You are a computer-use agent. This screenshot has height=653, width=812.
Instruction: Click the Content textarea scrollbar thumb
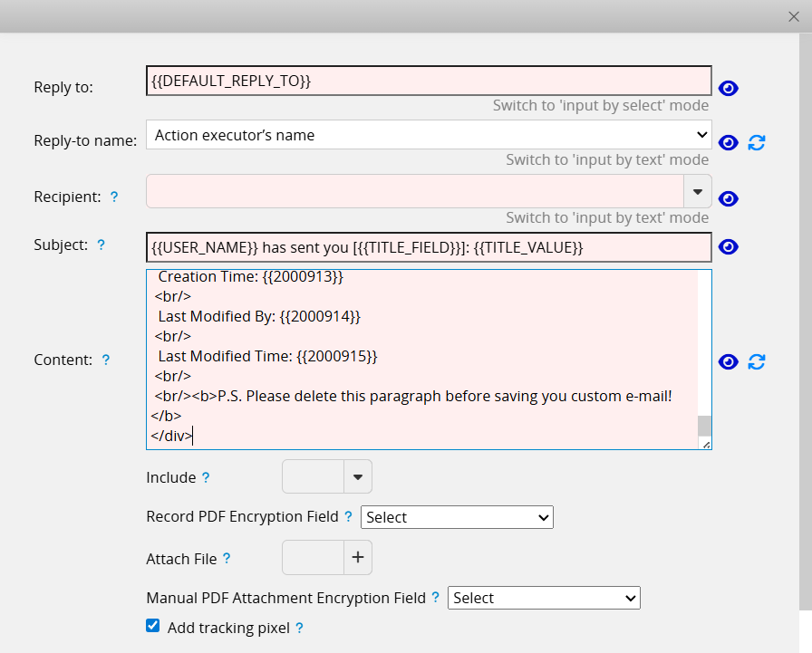(704, 426)
